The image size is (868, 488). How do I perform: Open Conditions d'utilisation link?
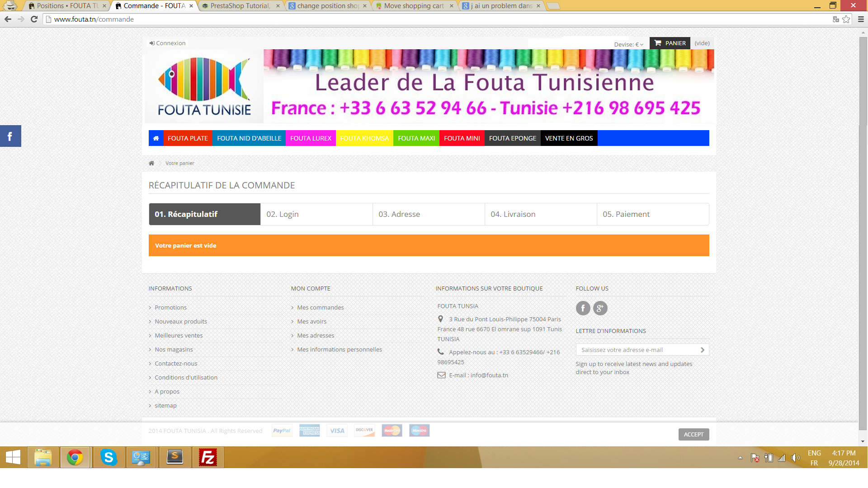coord(186,377)
